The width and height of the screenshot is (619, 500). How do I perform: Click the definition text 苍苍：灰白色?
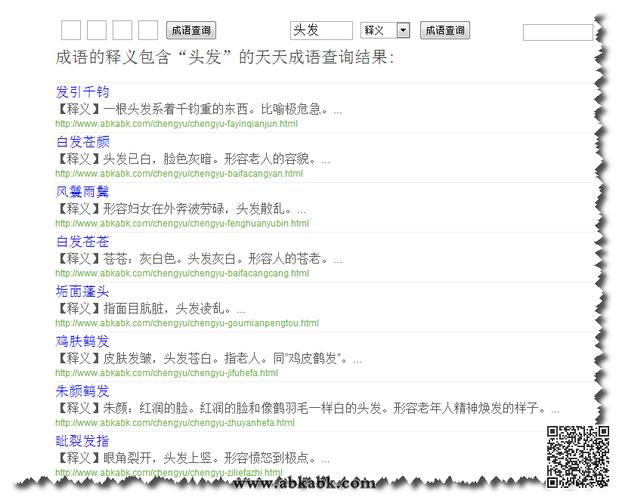click(x=139, y=259)
